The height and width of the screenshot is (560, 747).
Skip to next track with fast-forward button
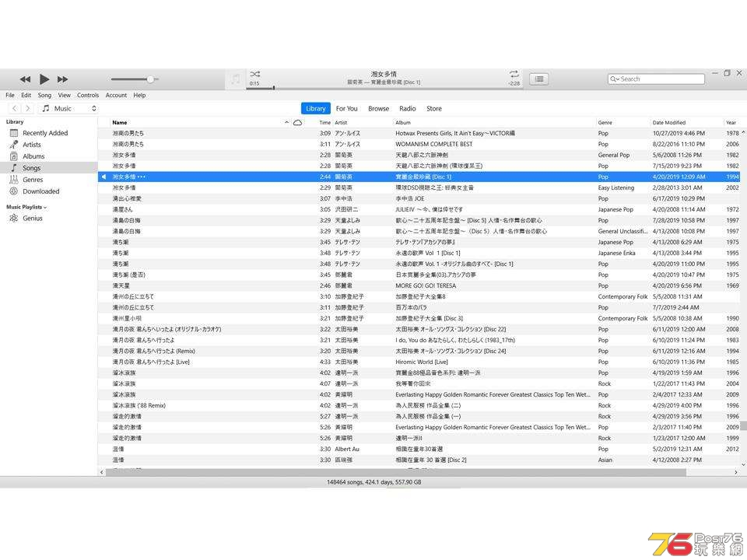point(62,79)
